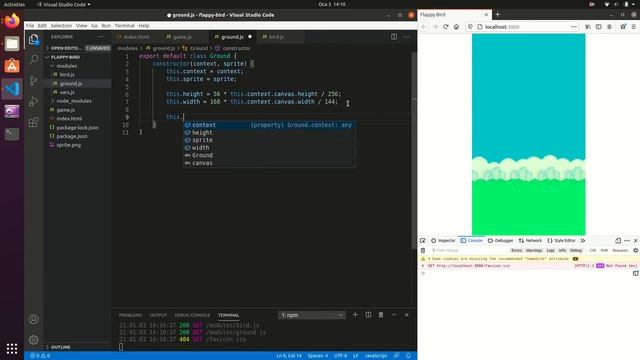The image size is (640, 360).
Task: Click the Filter Output field in console
Action: [x=467, y=250]
